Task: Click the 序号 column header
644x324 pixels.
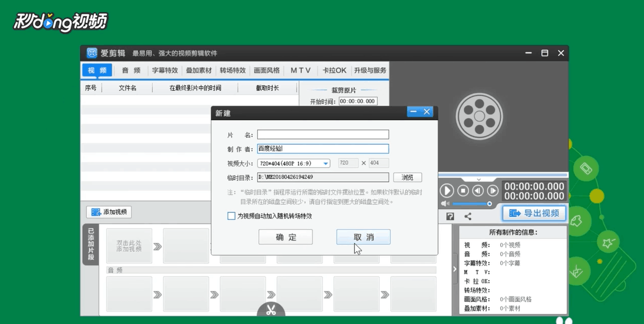Action: tap(91, 88)
